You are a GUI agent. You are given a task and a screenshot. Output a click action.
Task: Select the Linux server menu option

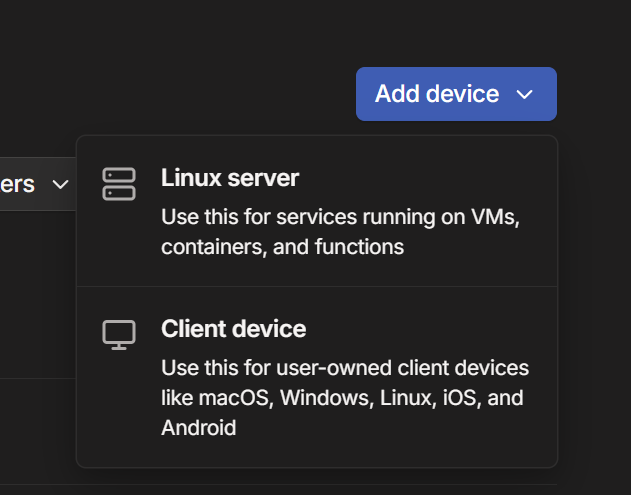pyautogui.click(x=317, y=211)
